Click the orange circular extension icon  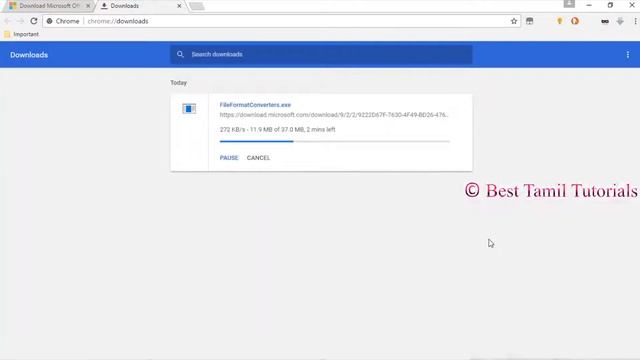(x=575, y=21)
